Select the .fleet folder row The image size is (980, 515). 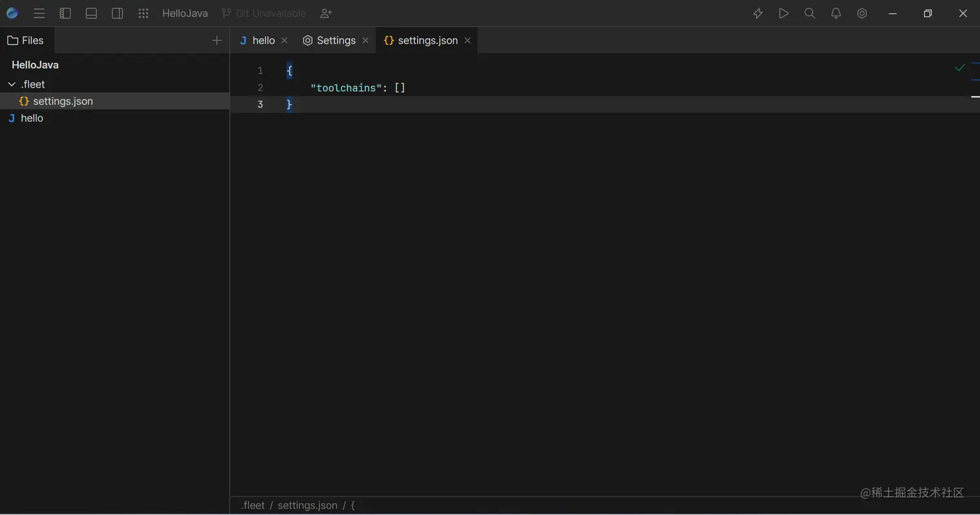[x=115, y=84]
